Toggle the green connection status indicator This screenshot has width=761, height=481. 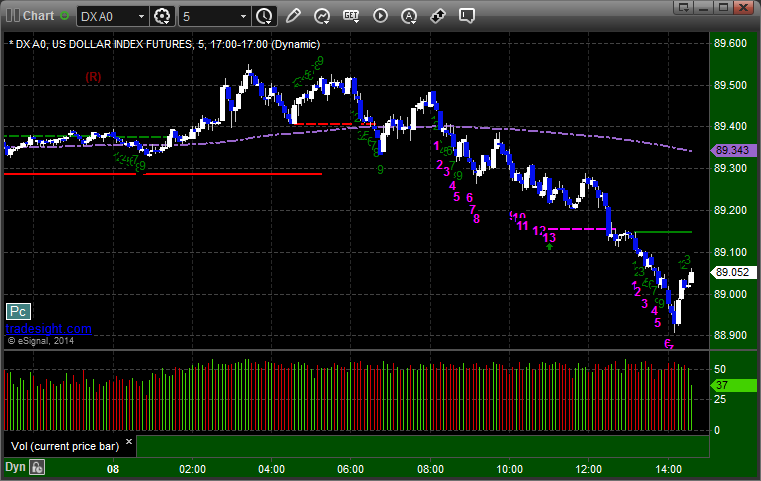coord(64,16)
